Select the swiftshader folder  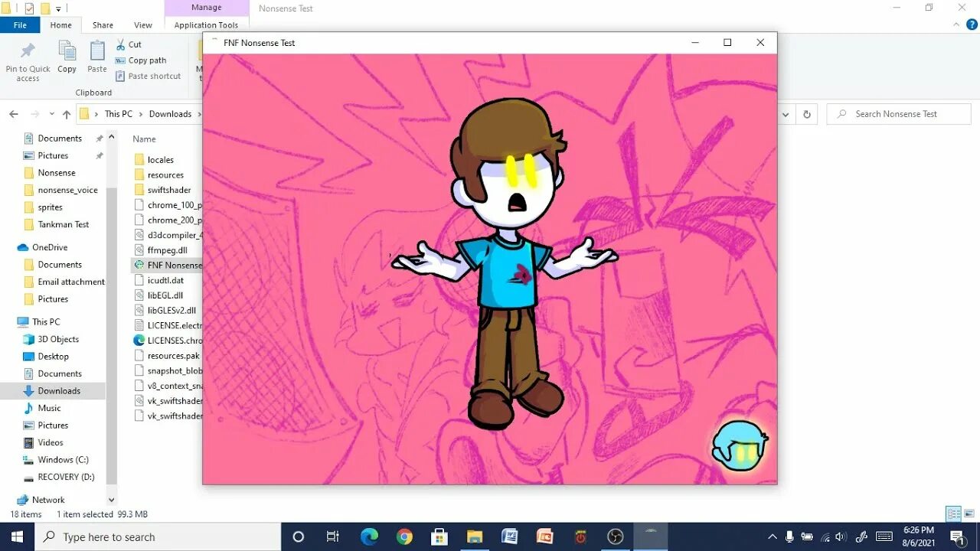point(168,190)
